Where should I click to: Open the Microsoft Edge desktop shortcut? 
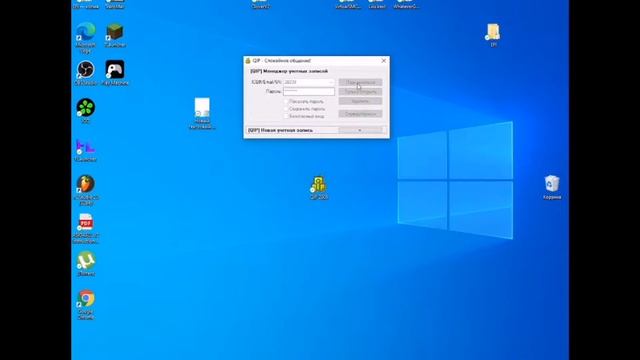86,33
